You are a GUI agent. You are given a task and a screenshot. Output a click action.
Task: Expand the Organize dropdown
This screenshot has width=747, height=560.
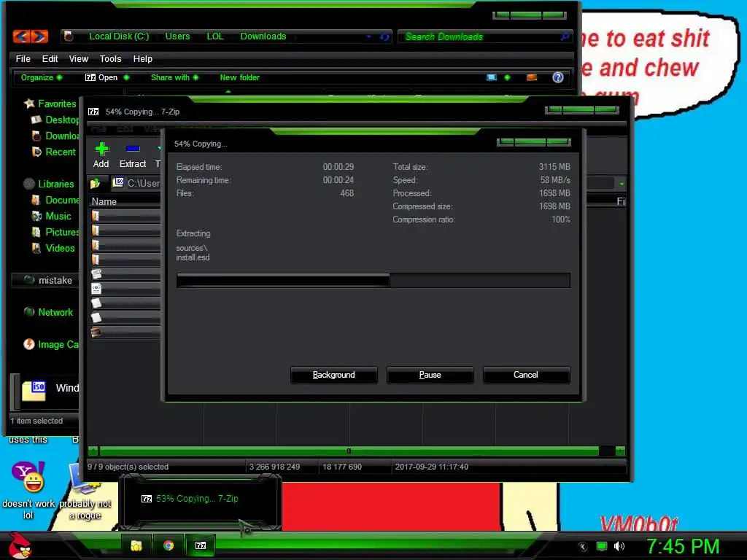click(x=42, y=77)
